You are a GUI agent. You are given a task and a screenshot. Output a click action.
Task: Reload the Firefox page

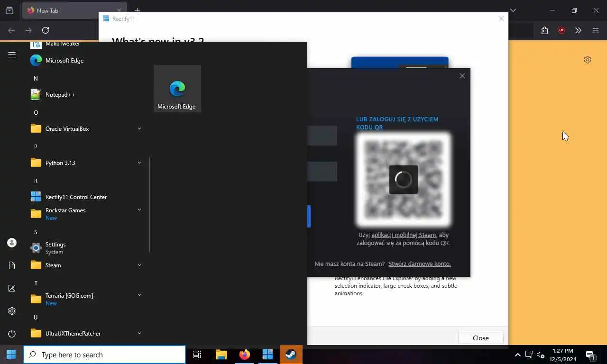pos(46,30)
